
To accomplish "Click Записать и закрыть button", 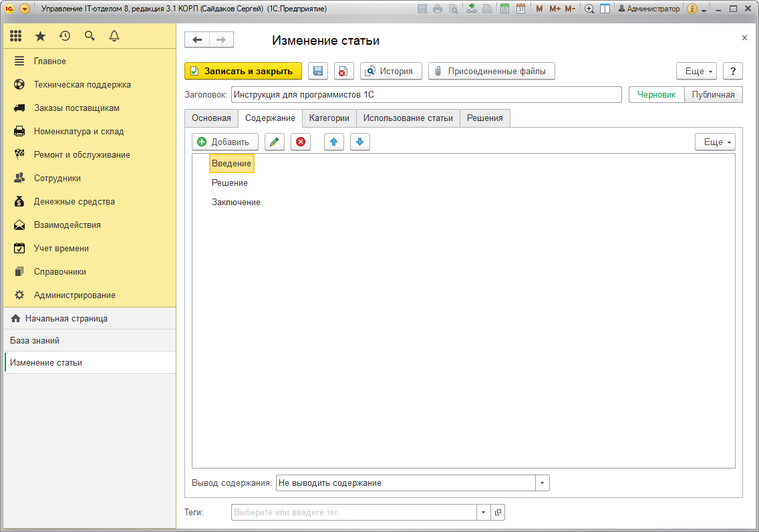I will pyautogui.click(x=243, y=71).
